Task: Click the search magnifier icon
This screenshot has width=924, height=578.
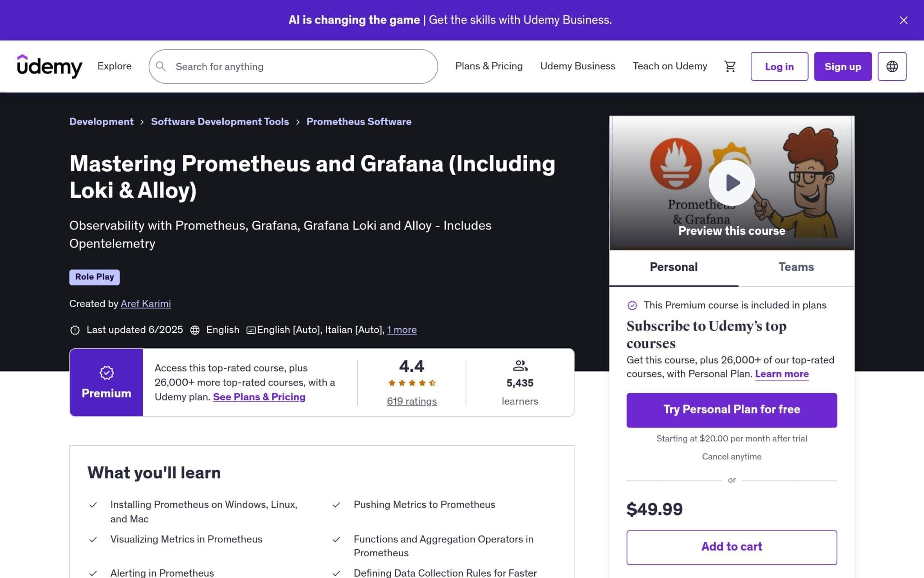Action: click(161, 66)
